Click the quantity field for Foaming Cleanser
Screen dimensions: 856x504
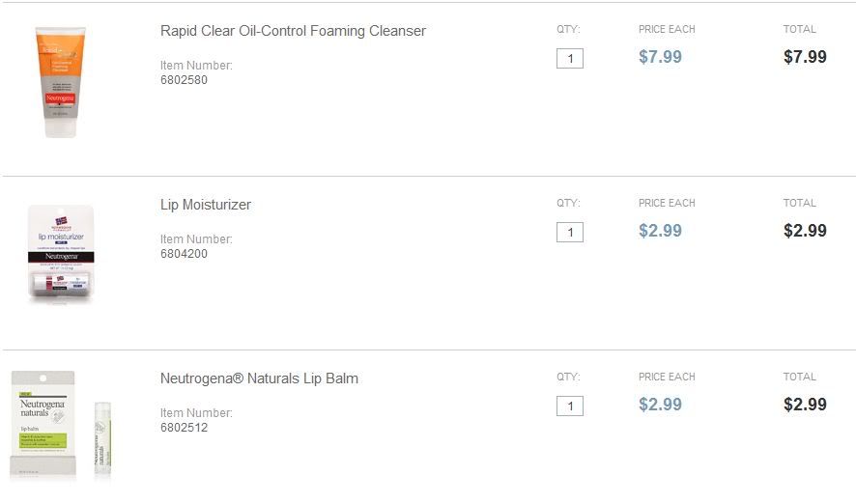point(570,59)
